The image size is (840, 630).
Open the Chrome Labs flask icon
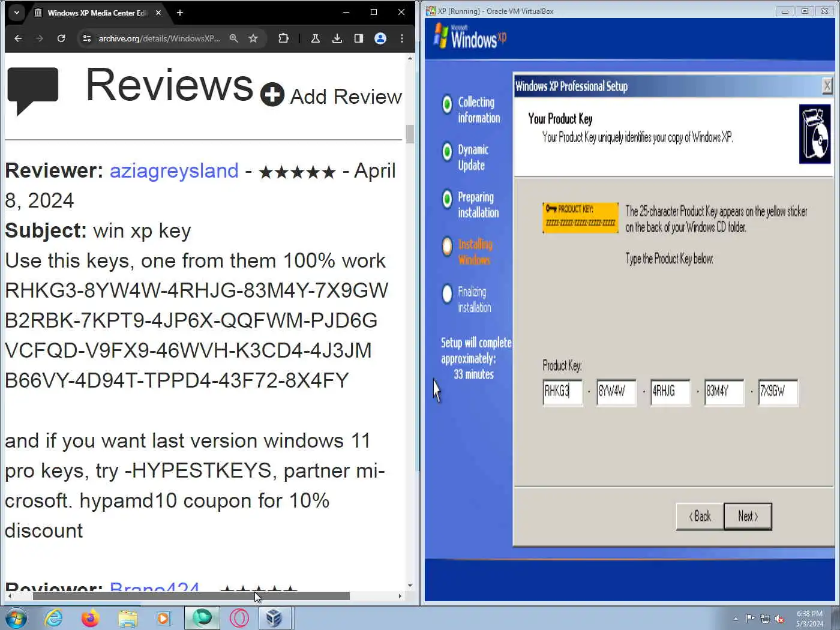[x=315, y=38]
